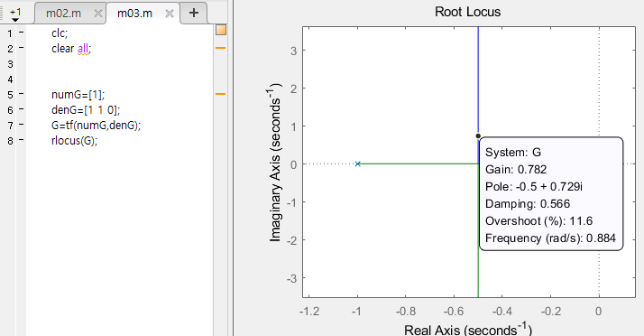Click 'Pole: -0.5 + 0.729i' in data tip
The width and height of the screenshot is (644, 336).
(x=534, y=187)
